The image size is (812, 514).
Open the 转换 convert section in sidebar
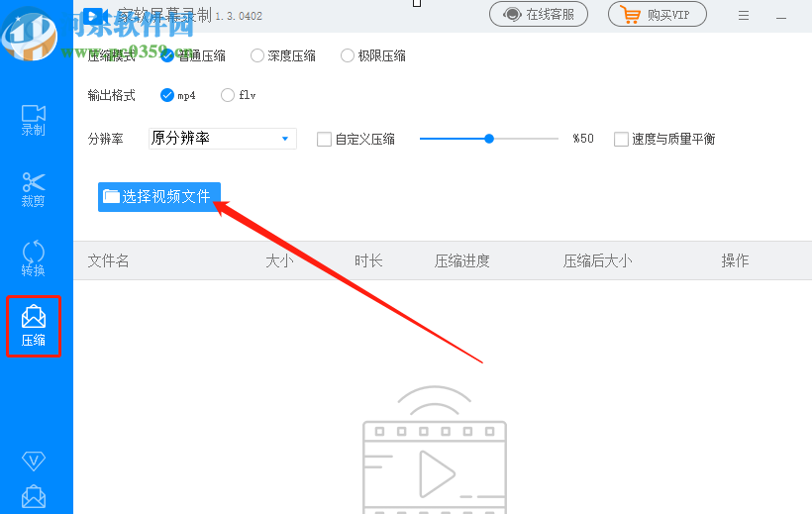point(33,259)
